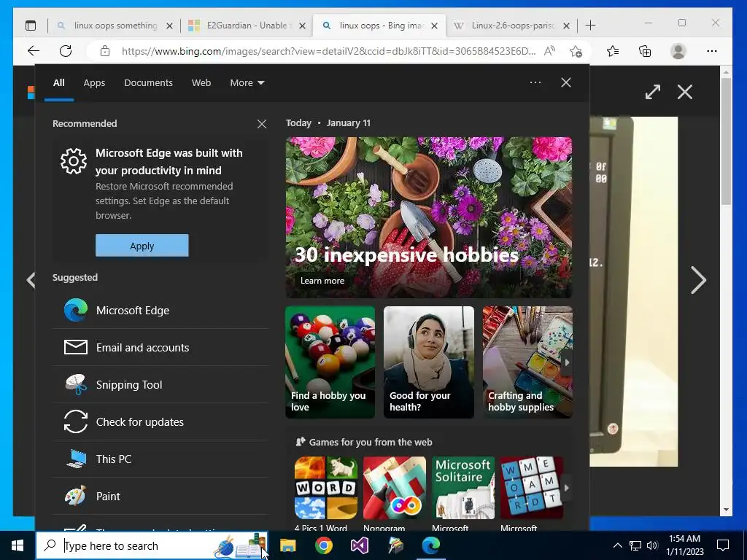This screenshot has width=747, height=560.
Task: Open the Favorites list icon
Action: tap(613, 51)
